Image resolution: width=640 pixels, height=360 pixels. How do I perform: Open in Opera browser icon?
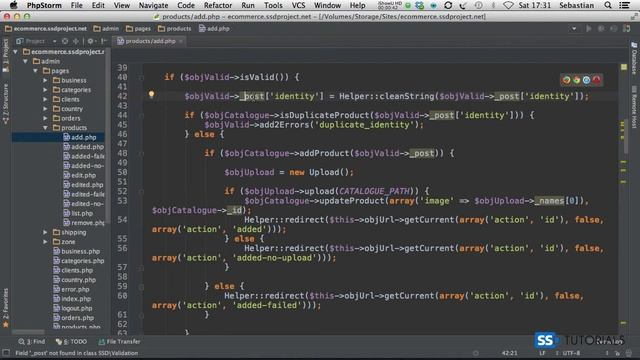597,80
